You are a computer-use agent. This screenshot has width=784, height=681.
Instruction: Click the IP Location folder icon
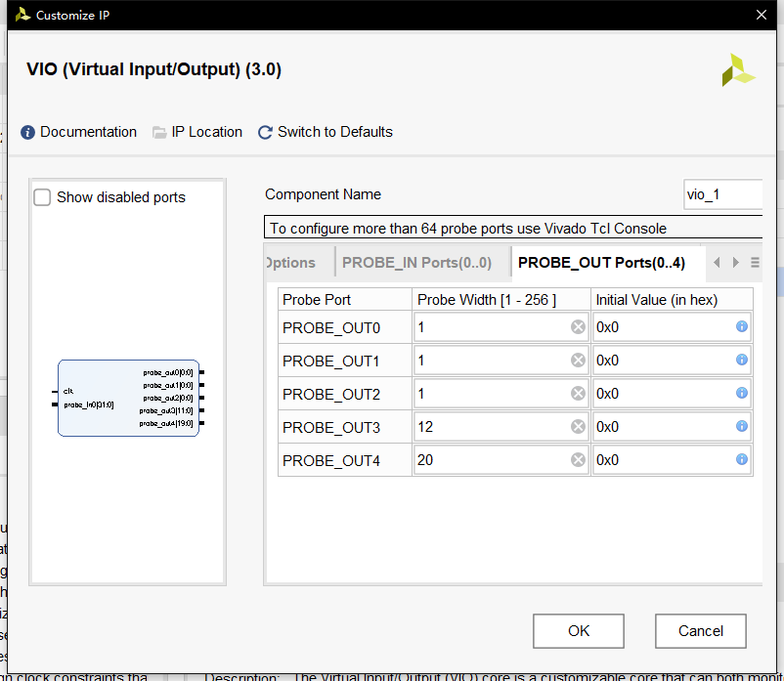[159, 132]
